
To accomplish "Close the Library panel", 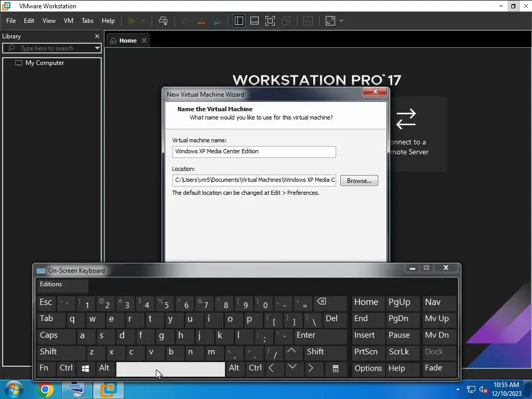I will click(97, 36).
